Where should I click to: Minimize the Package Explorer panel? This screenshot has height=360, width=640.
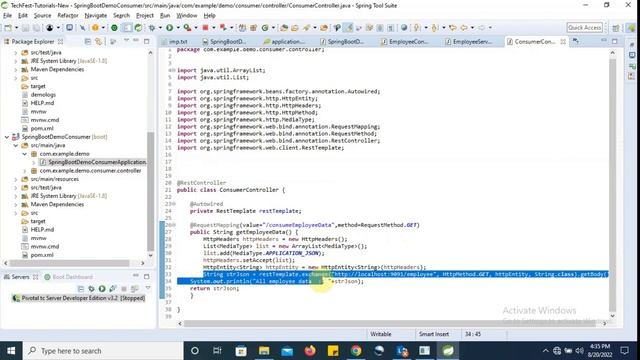tap(136, 41)
